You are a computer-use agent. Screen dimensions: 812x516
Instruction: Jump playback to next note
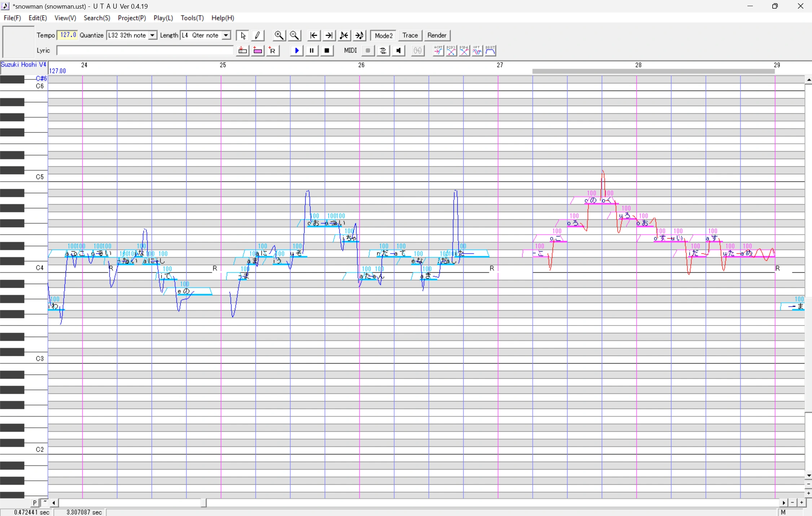point(359,35)
